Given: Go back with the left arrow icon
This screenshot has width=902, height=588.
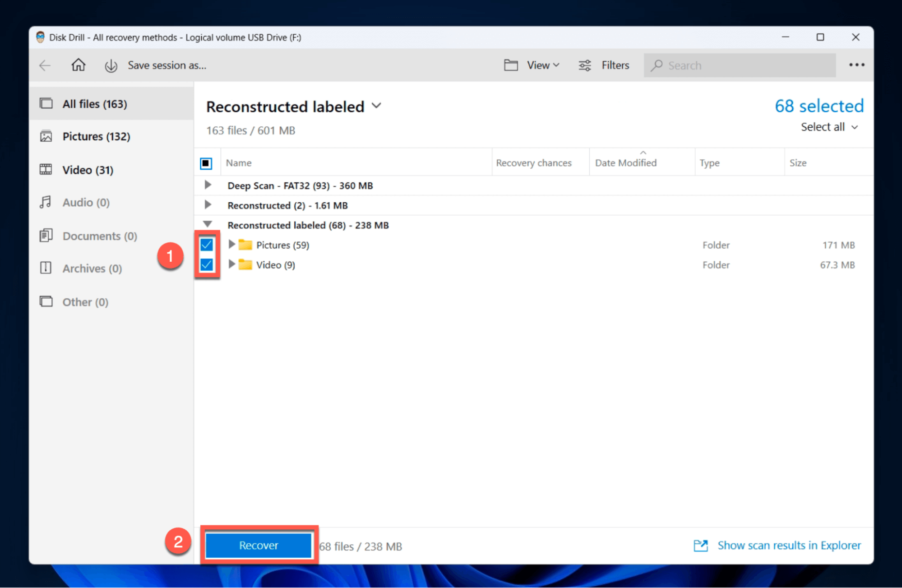Looking at the screenshot, I should pyautogui.click(x=45, y=65).
